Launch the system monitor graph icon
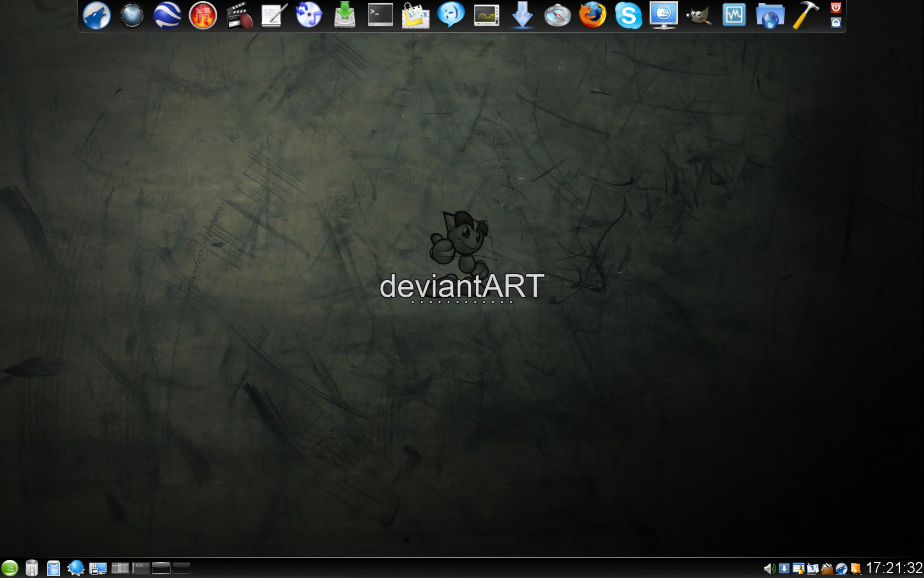 [486, 15]
